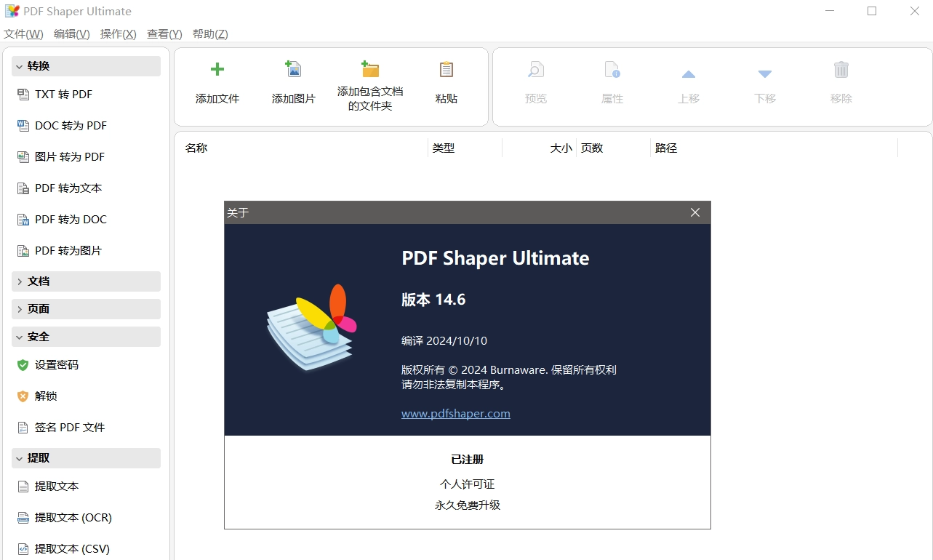Viewport: 933px width, 560px height.
Task: Click the Move Up (上移) arrow icon
Action: (x=689, y=73)
